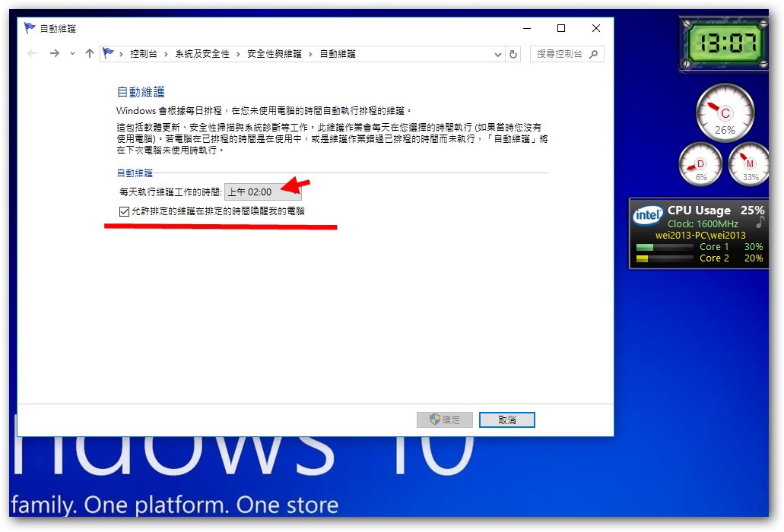The height and width of the screenshot is (532, 784).
Task: Select the 自動維護 breadcrumb
Action: [338, 54]
